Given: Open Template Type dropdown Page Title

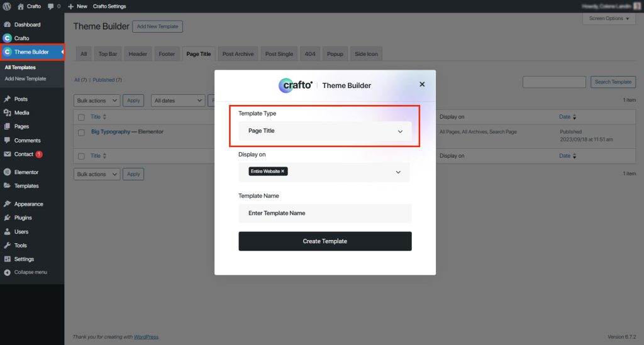Looking at the screenshot, I should (325, 131).
